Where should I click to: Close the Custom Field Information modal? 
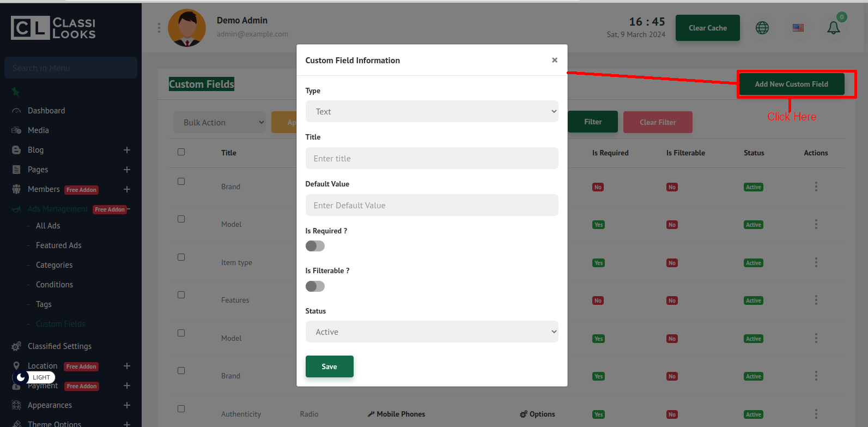click(x=554, y=60)
